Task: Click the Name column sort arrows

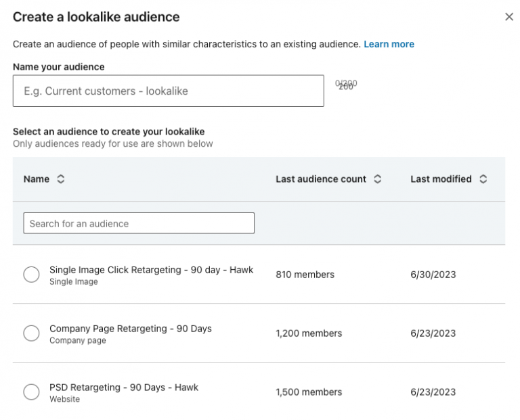Action: (x=61, y=179)
